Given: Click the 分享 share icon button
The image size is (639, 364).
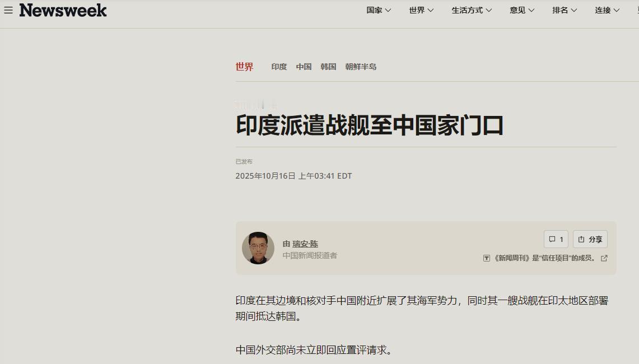Looking at the screenshot, I should pos(590,239).
